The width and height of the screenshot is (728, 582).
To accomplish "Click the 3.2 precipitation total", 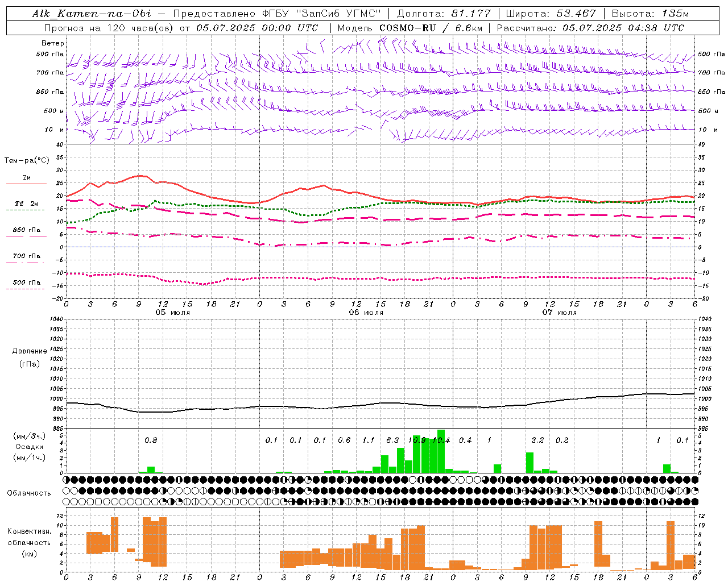I will point(537,440).
